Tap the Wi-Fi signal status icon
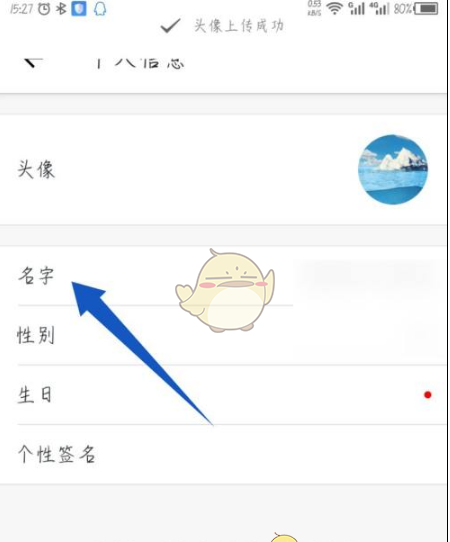 tap(334, 9)
